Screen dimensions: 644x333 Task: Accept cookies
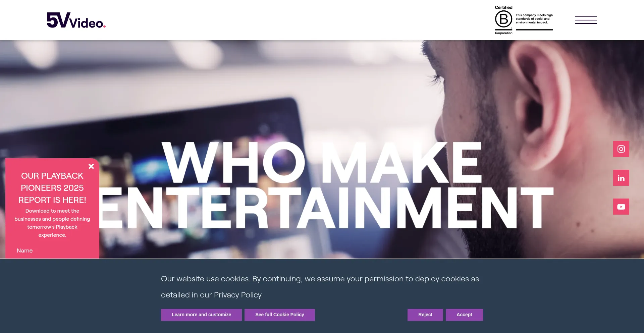tap(464, 315)
